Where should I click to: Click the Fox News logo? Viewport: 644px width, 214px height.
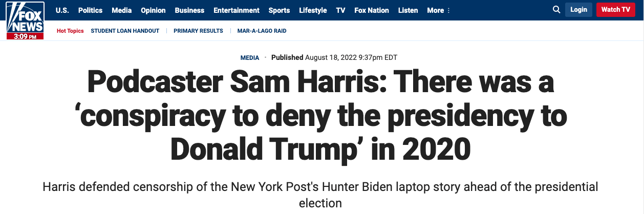pos(26,20)
